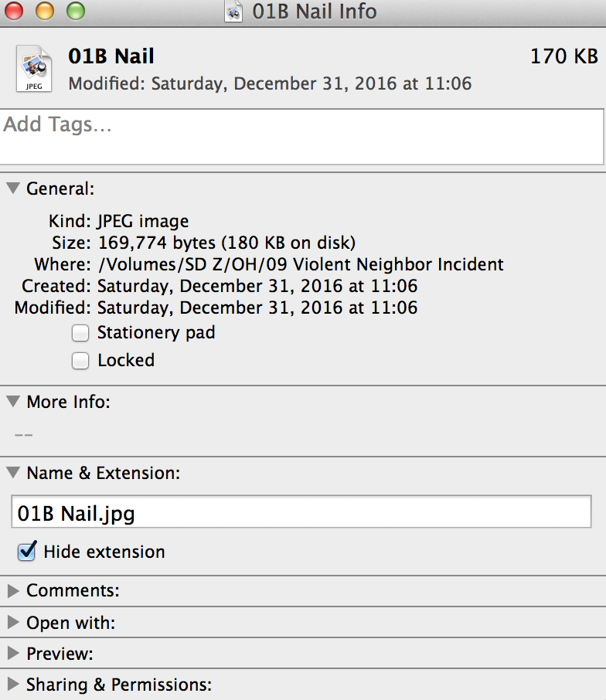Expand the Comments section
This screenshot has width=606, height=700.
pos(13,590)
